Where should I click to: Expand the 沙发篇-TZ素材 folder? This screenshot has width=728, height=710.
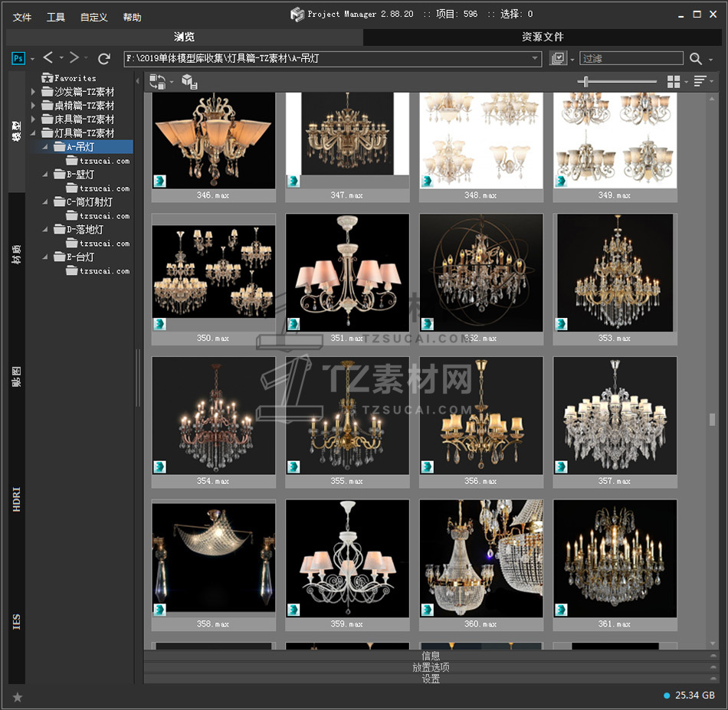tap(33, 92)
